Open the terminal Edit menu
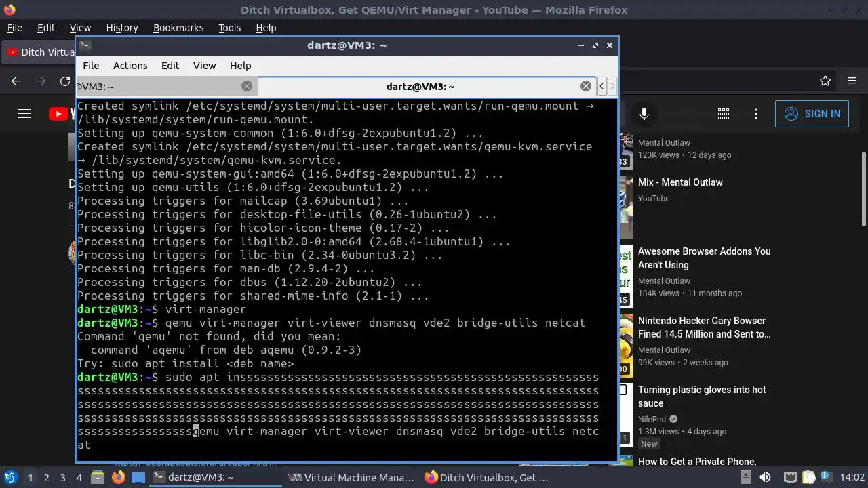 170,66
